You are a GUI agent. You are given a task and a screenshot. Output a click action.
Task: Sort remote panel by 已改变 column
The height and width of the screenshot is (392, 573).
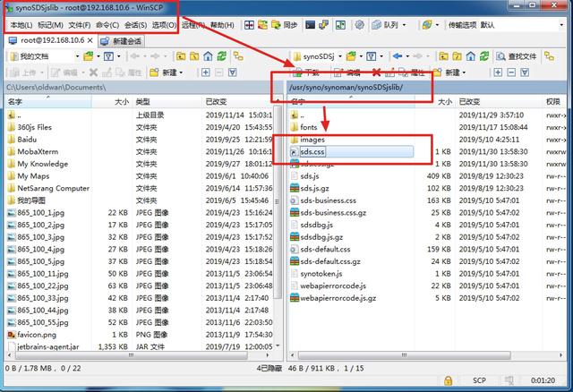499,101
